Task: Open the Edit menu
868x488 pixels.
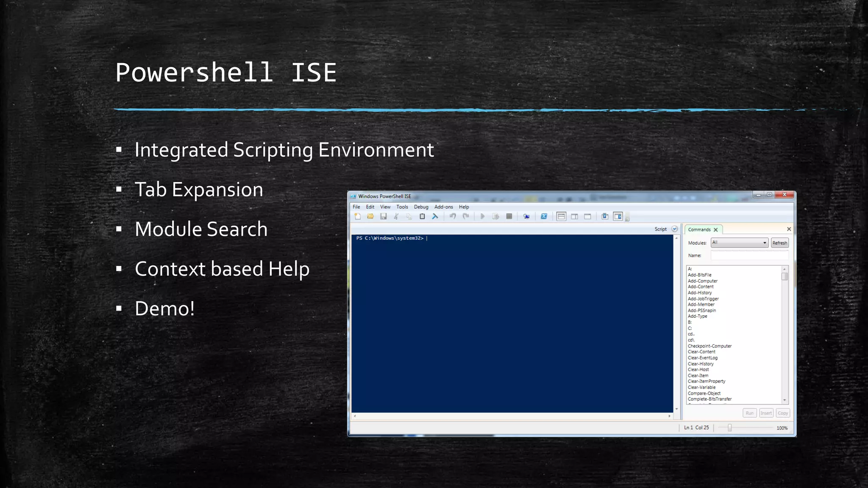Action: click(x=370, y=207)
